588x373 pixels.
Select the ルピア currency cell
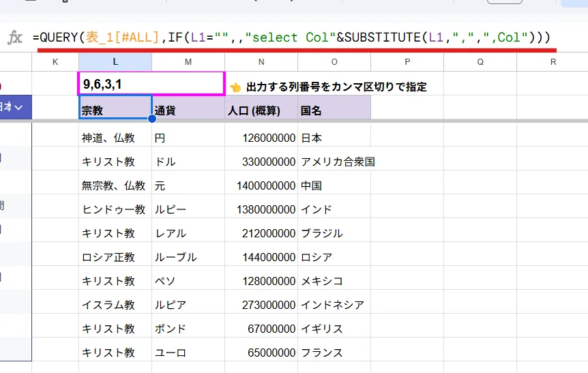point(188,301)
